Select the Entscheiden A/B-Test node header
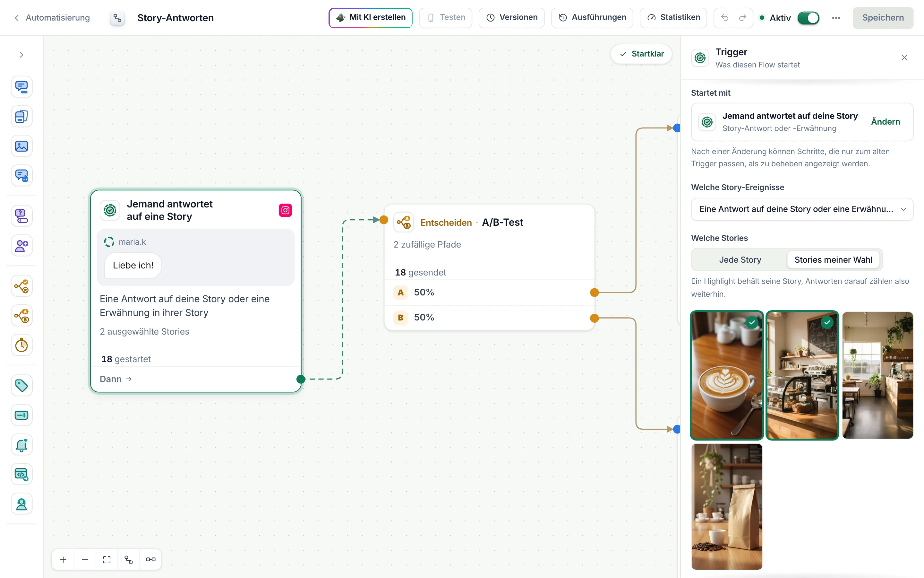 pos(490,223)
